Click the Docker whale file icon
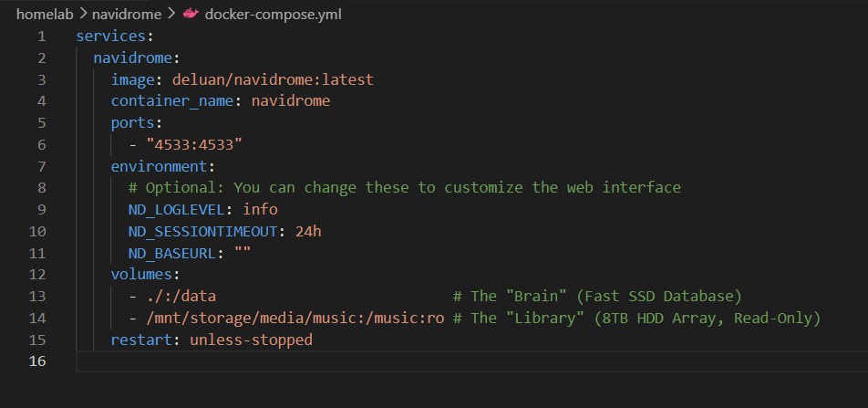Screen dimensions: 868x408 191,14
